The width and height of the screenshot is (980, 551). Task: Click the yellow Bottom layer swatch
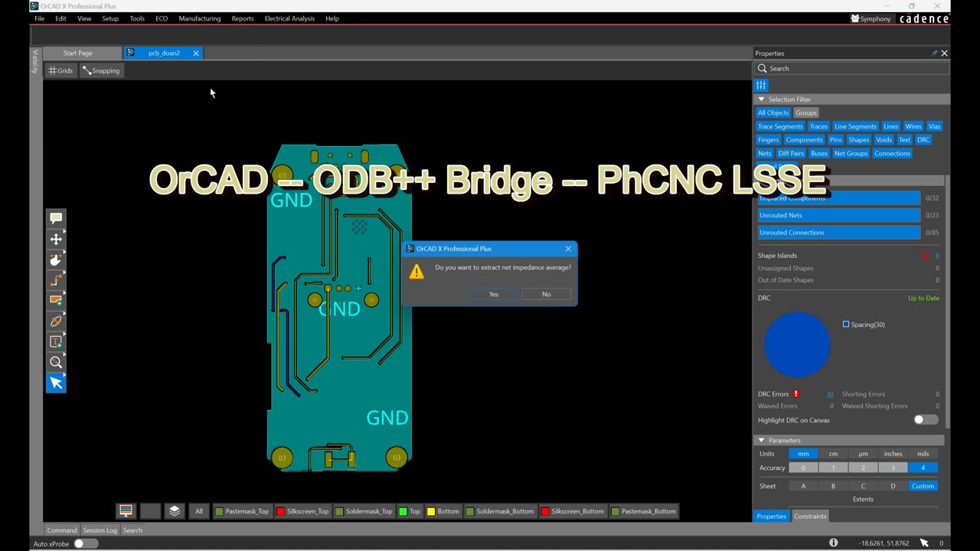pyautogui.click(x=431, y=511)
